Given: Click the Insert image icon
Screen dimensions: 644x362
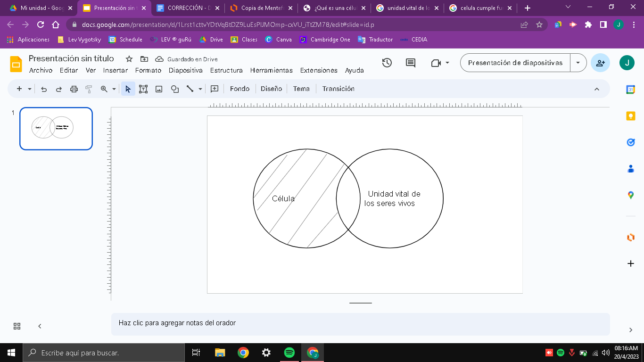Looking at the screenshot, I should [x=159, y=89].
